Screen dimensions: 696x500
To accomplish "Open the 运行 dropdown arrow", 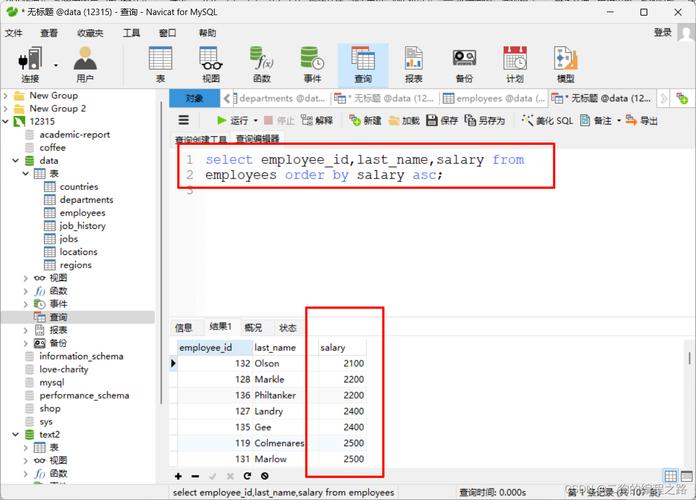I will coord(256,120).
